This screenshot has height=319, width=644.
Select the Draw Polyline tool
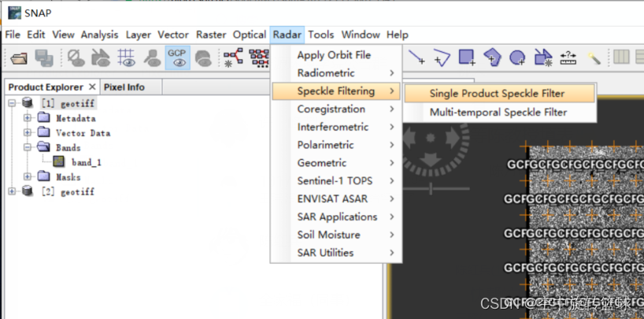click(x=442, y=58)
